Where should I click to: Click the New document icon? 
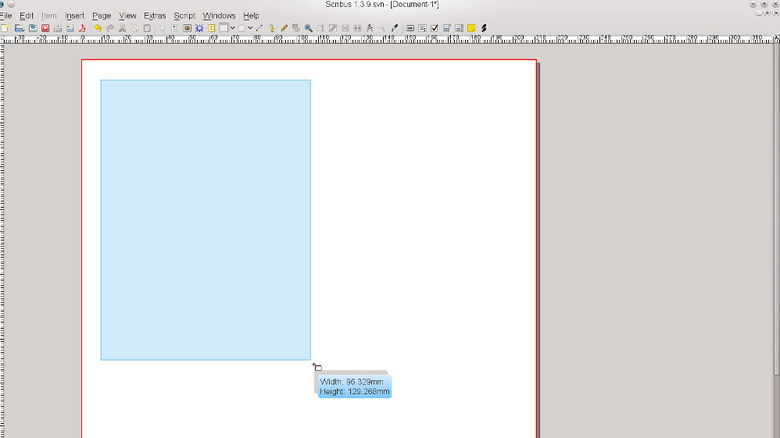tap(5, 28)
